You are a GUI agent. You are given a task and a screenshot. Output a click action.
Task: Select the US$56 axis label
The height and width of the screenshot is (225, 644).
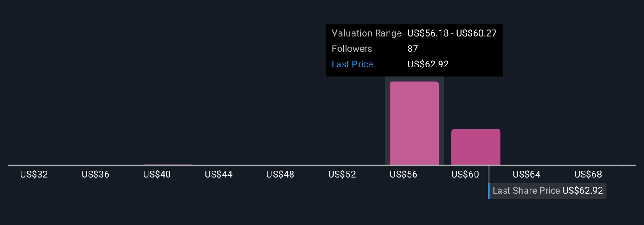pyautogui.click(x=403, y=175)
